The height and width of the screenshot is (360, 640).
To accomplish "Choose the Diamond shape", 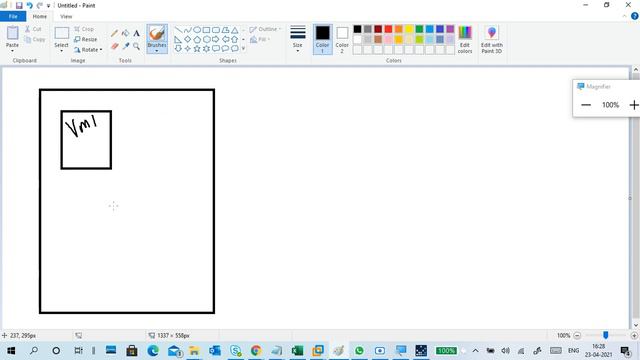I will (188, 39).
